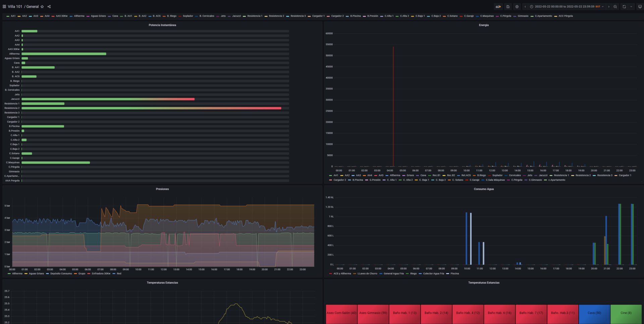644x324 pixels.
Task: Open dashboard settings gear
Action: 517,6
